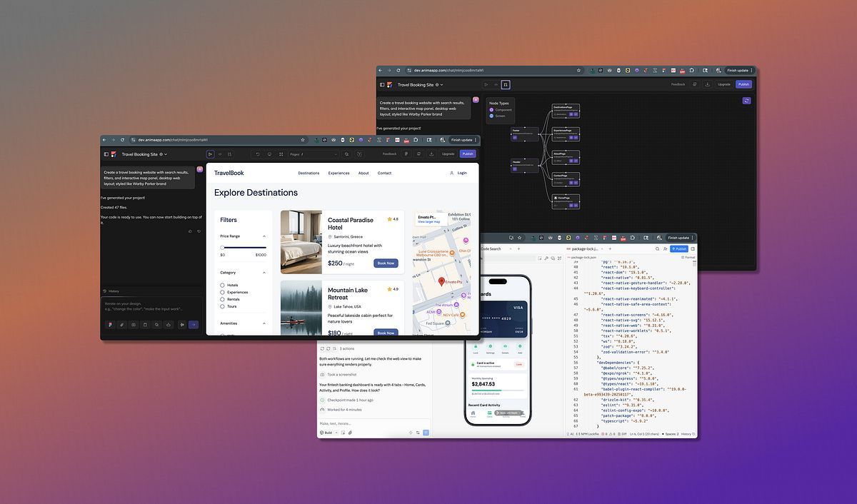This screenshot has width=857, height=504.
Task: Open Experiences in the TravelBook nav
Action: (x=339, y=173)
